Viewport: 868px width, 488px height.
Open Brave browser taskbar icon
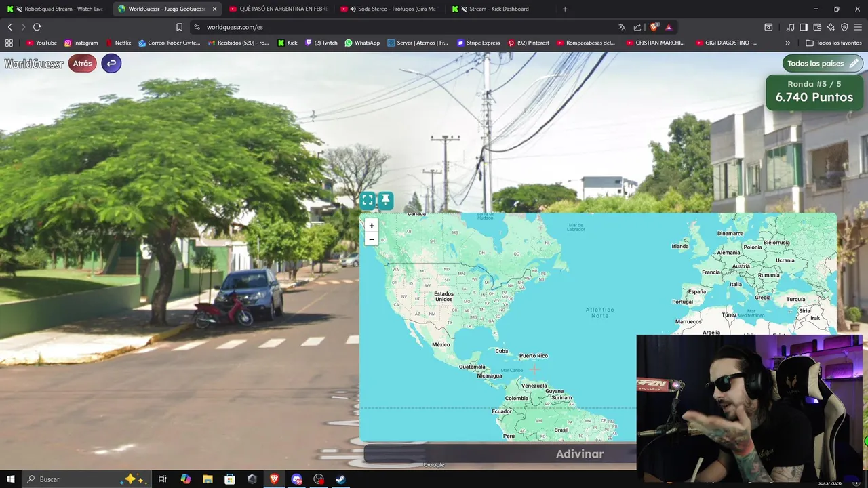274,479
